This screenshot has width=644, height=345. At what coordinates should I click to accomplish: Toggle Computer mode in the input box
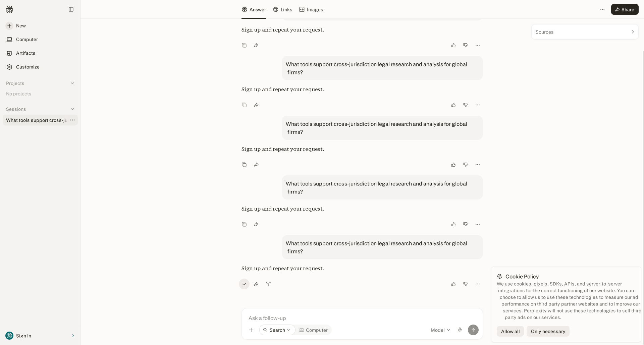[x=313, y=330]
